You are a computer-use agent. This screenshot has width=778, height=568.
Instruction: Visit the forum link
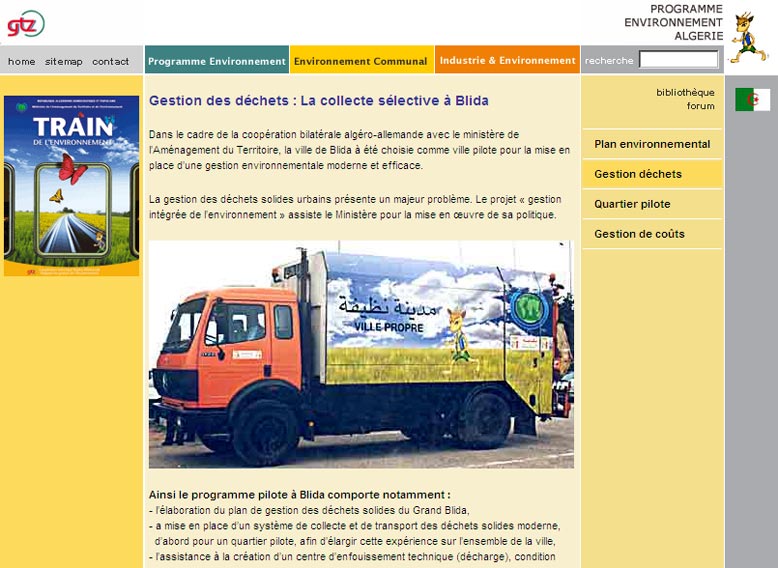[x=700, y=106]
